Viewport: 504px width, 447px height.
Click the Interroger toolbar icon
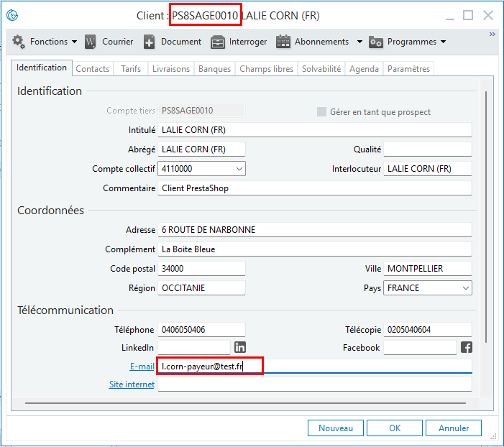[x=218, y=42]
